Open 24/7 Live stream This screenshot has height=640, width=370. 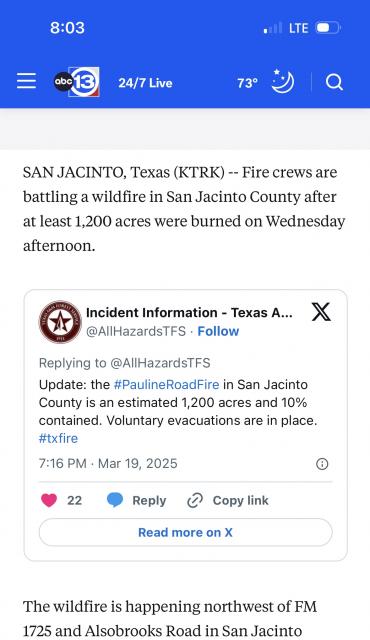[145, 83]
